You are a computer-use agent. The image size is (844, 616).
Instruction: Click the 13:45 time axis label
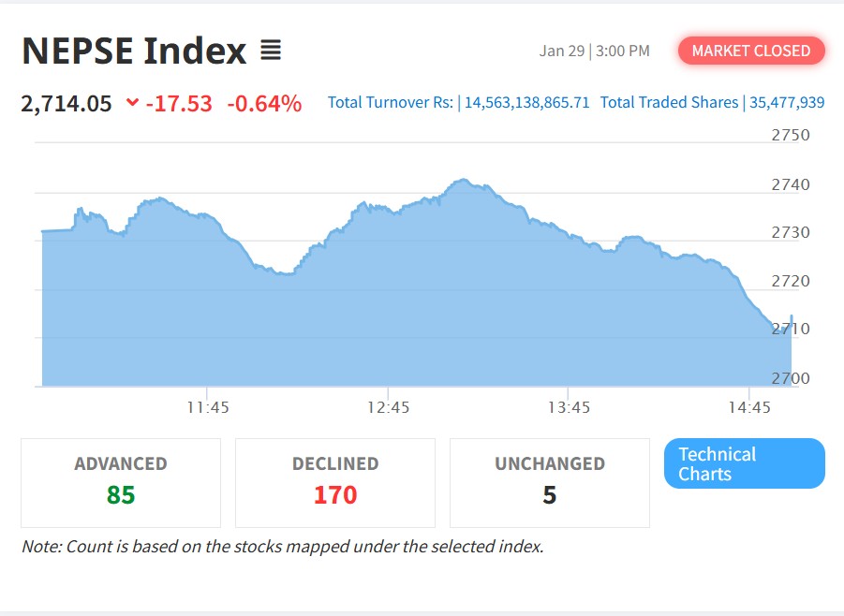[570, 407]
